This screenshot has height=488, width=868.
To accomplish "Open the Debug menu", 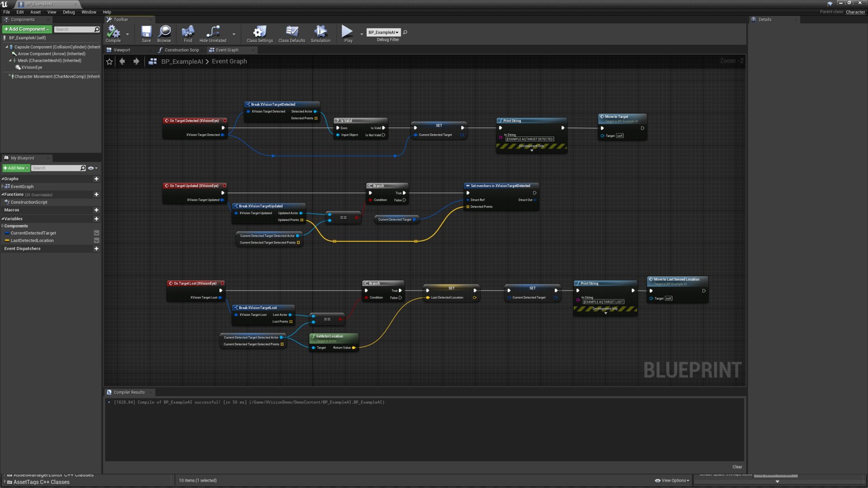I will [69, 12].
